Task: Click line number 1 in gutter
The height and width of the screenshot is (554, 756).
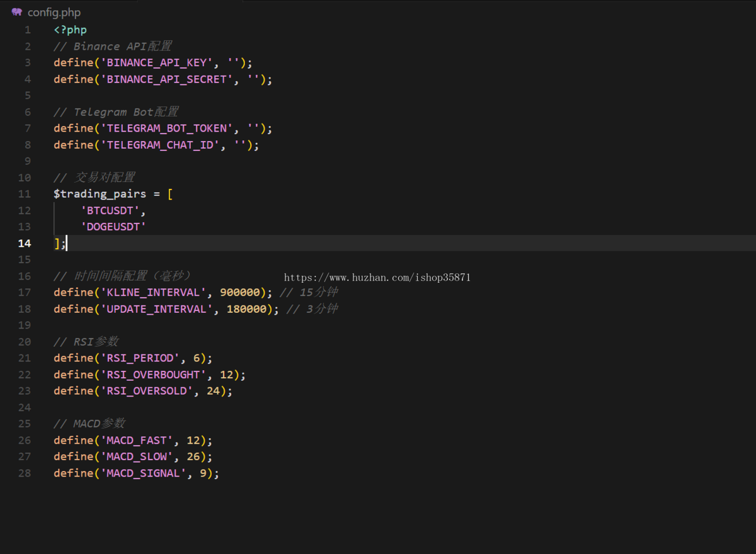Action: (x=27, y=30)
